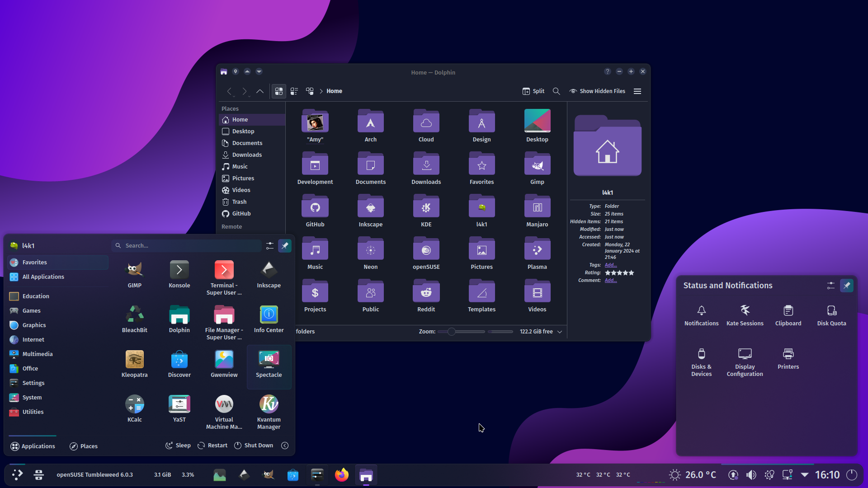Toggle the pin on the application launcher

[285, 245]
